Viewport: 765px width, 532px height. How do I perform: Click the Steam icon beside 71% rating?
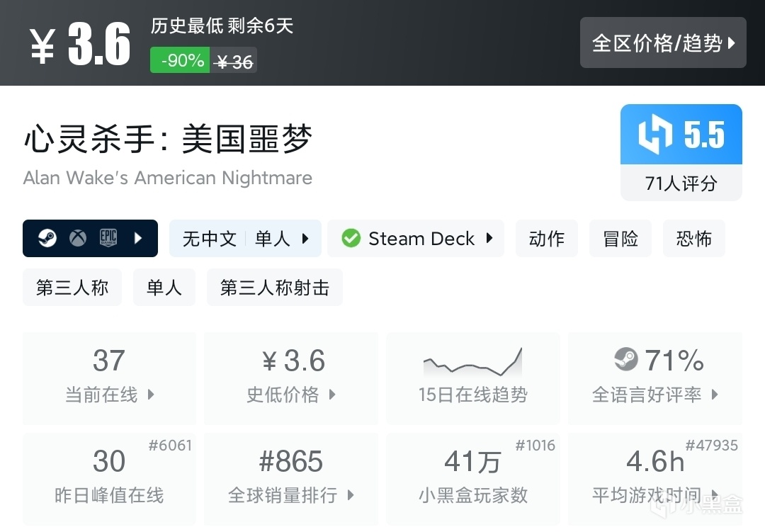pyautogui.click(x=625, y=360)
